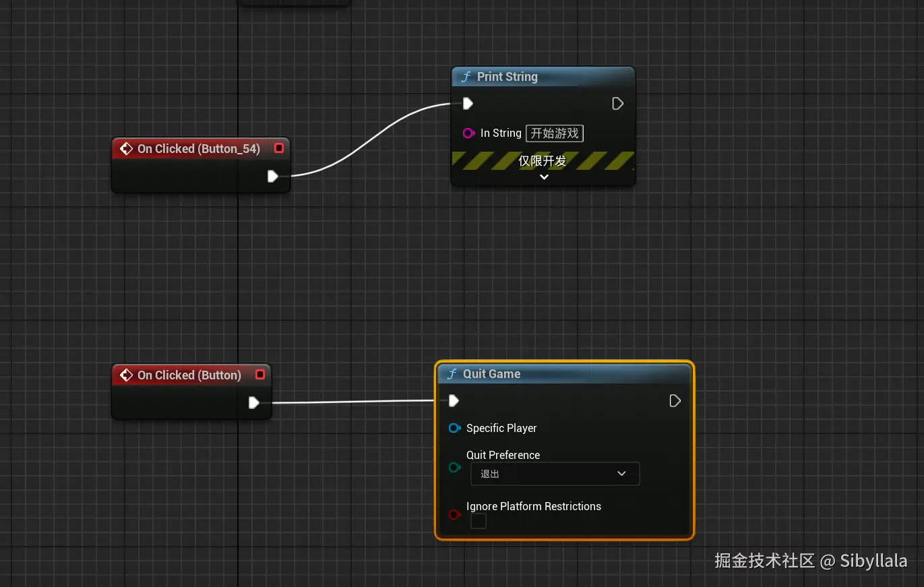The image size is (924, 587).
Task: Click the In String label
Action: [x=501, y=133]
